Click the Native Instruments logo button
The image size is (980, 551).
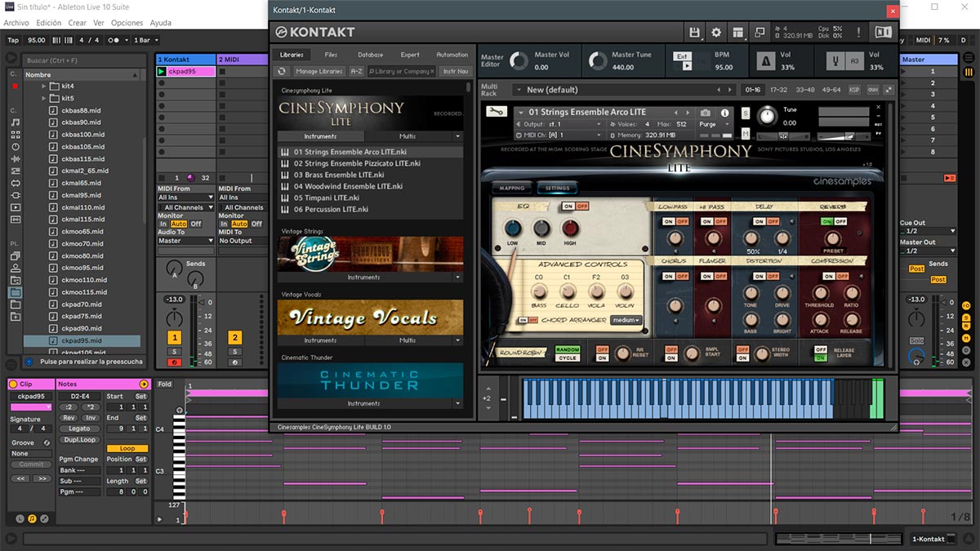click(883, 33)
